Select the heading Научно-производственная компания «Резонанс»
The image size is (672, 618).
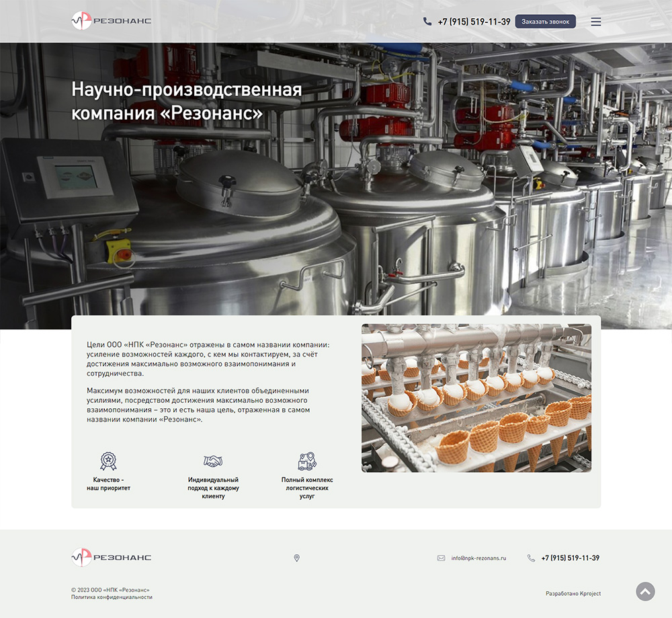(x=187, y=102)
